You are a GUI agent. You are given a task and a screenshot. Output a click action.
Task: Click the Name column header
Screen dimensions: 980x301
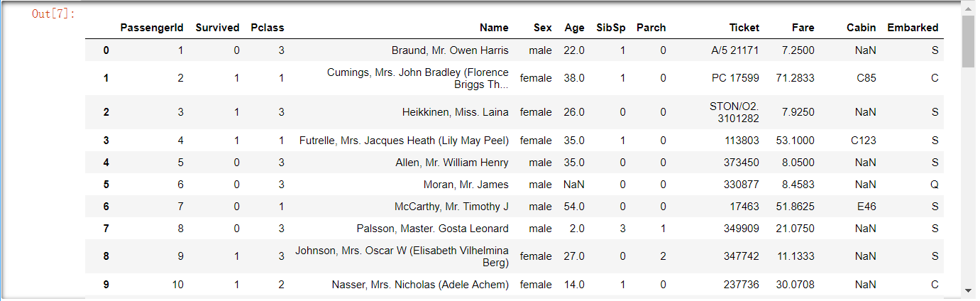(x=494, y=28)
